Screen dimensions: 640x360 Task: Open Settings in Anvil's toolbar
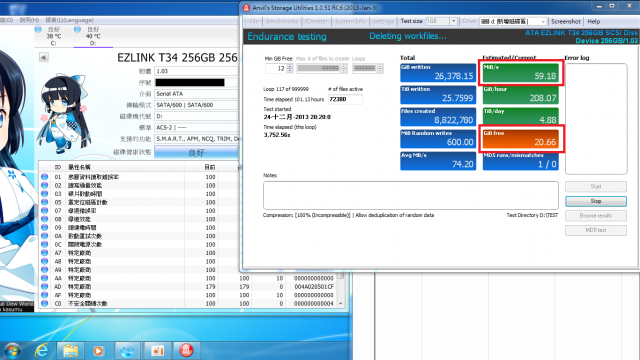point(383,21)
